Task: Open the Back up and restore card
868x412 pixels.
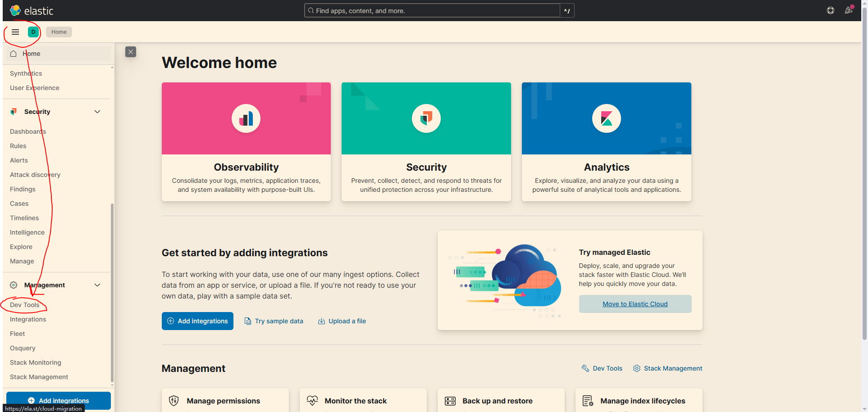Action: 501,400
